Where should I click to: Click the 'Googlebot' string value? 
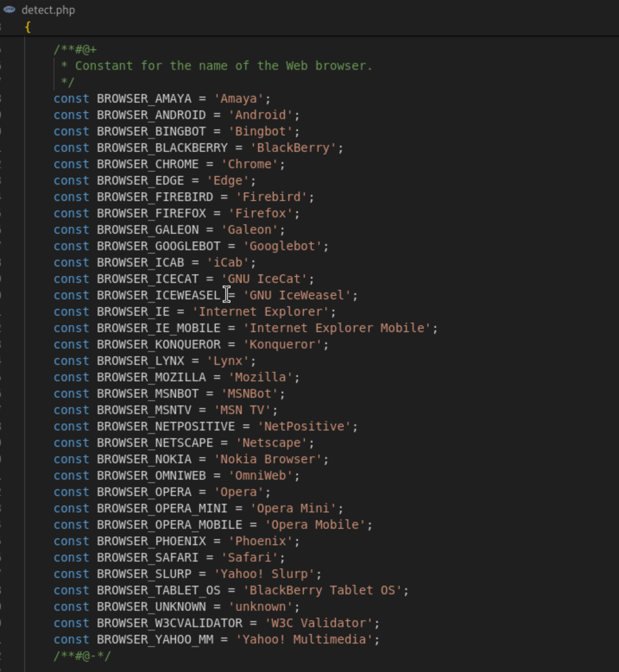point(282,246)
